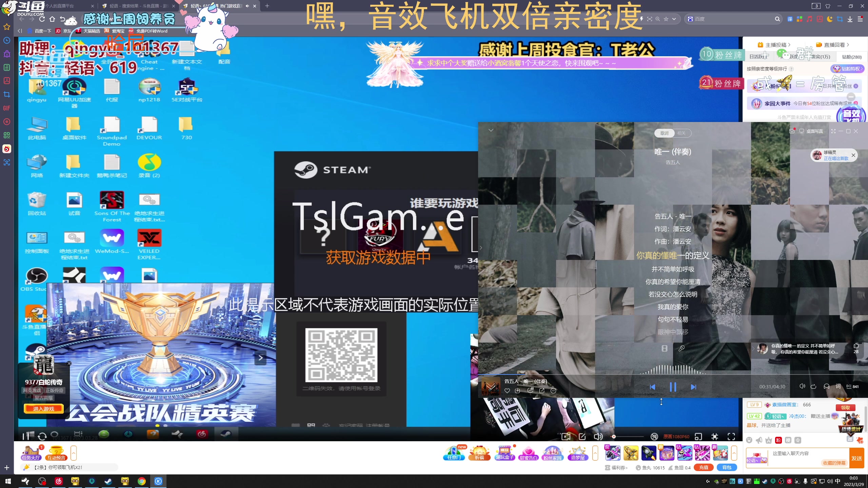Click the 充值 recharge button

pyautogui.click(x=704, y=467)
